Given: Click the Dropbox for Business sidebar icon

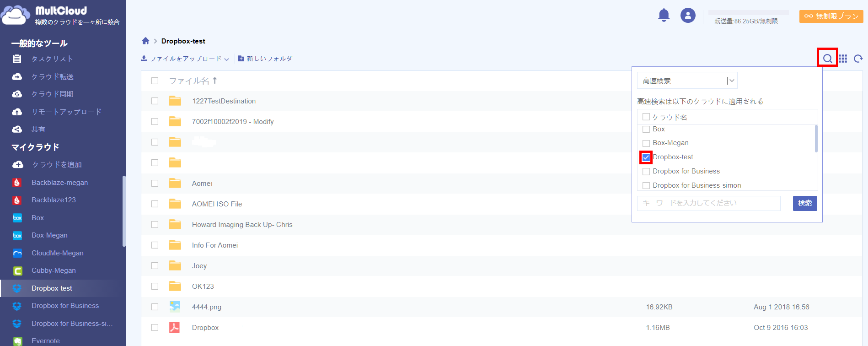Looking at the screenshot, I should coord(17,306).
